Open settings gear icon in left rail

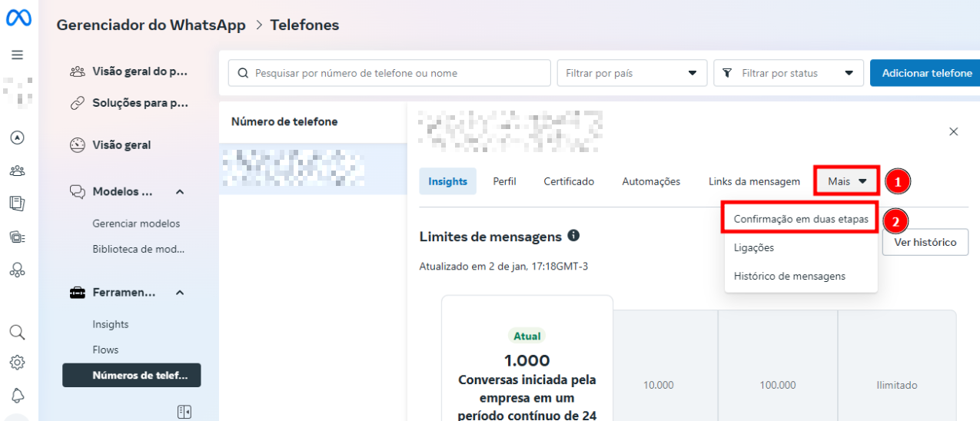[x=17, y=362]
